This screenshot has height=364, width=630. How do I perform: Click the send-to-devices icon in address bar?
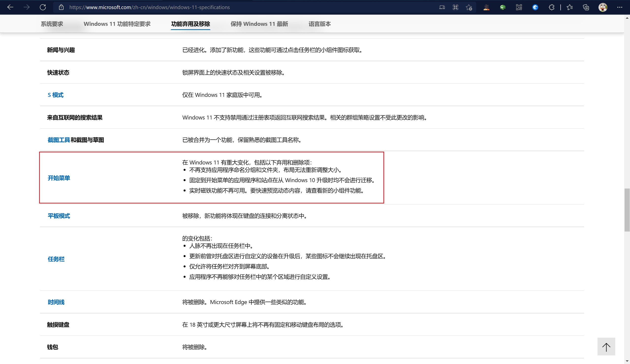point(442,7)
